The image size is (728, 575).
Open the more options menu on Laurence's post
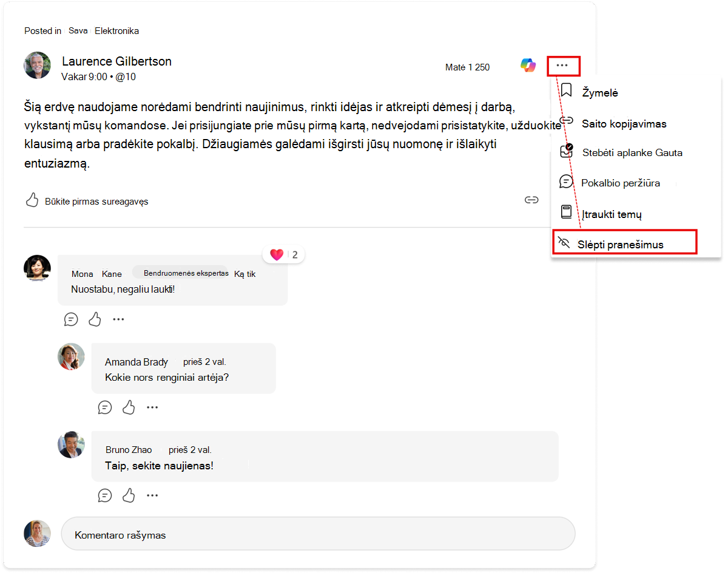click(562, 66)
